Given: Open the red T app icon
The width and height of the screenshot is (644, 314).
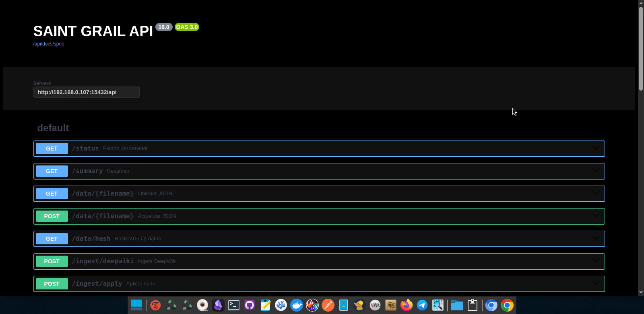Looking at the screenshot, I should coord(155,305).
